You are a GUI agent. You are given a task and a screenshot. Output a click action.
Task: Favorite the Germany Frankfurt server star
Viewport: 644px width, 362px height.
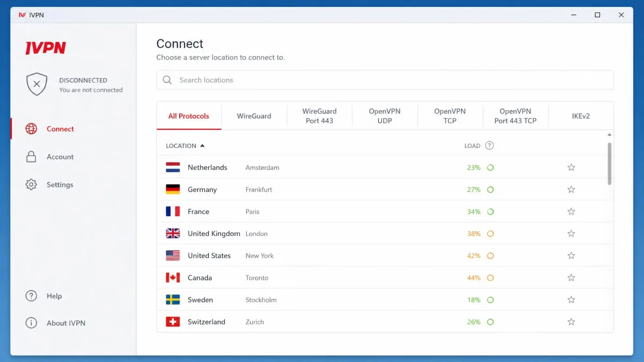[x=571, y=189]
